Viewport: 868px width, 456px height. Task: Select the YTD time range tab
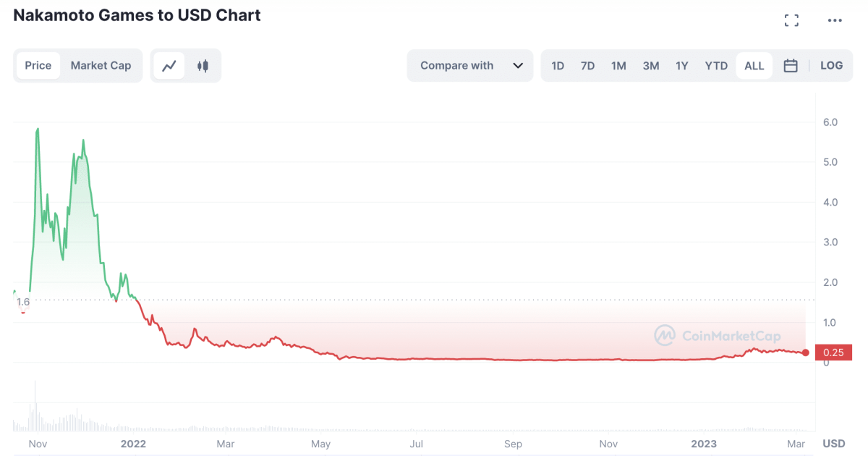coord(715,65)
